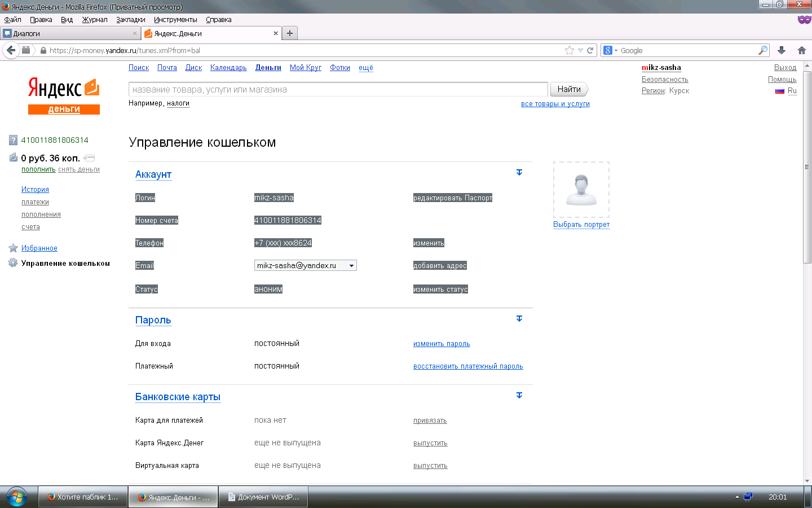The image size is (812, 508).
Task: Click the Firefox home icon
Action: pyautogui.click(x=801, y=50)
